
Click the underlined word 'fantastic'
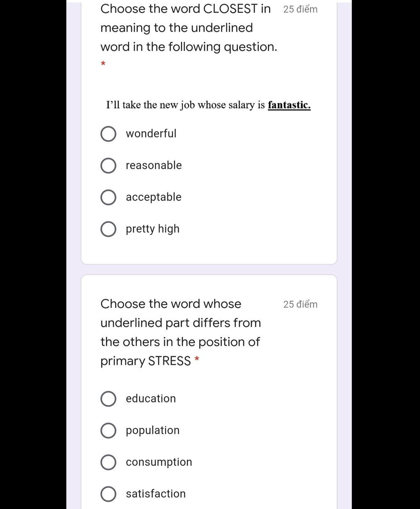[x=289, y=105]
